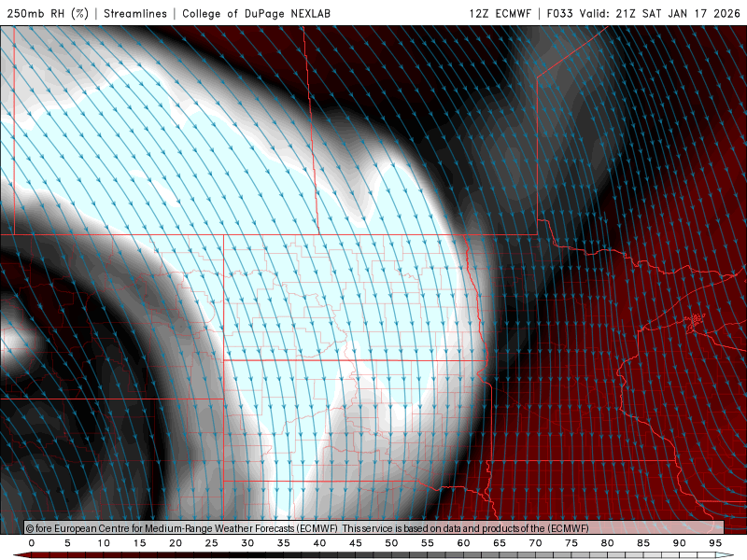Click colorbar label '90'
This screenshot has width=747, height=560.
679,543
